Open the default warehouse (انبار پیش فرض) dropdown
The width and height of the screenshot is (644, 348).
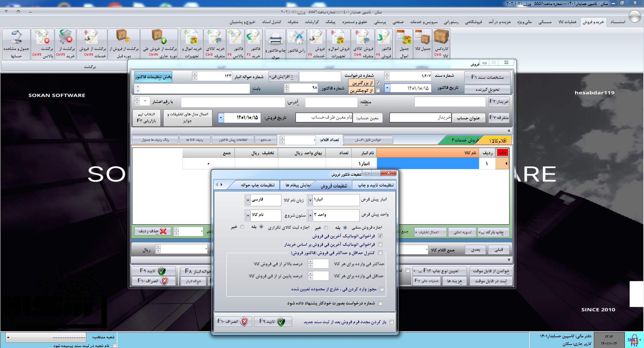pyautogui.click(x=310, y=200)
